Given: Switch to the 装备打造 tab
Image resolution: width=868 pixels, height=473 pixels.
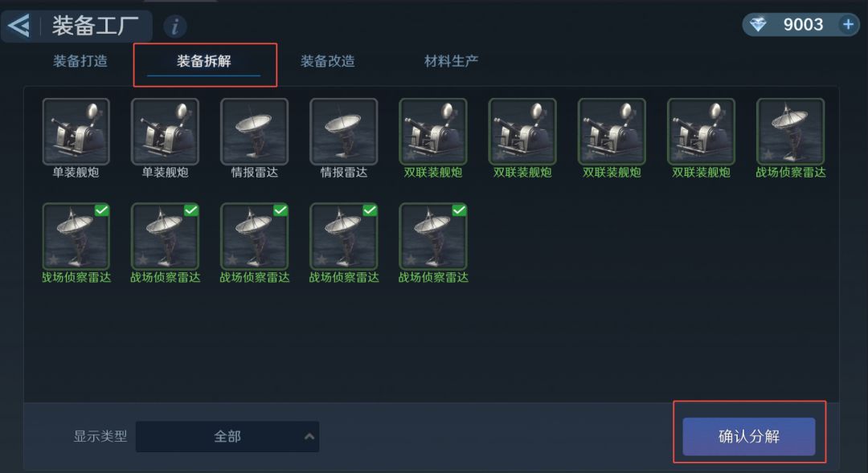Looking at the screenshot, I should [80, 61].
